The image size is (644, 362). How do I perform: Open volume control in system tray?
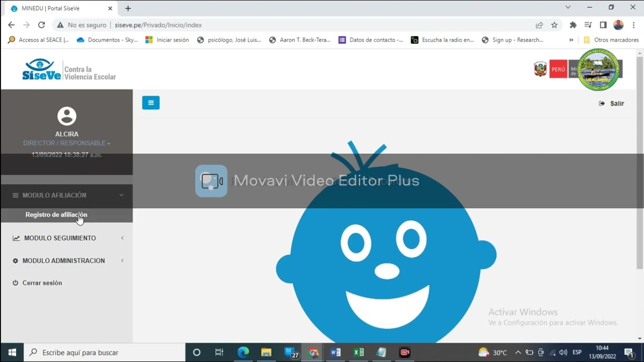(x=563, y=352)
